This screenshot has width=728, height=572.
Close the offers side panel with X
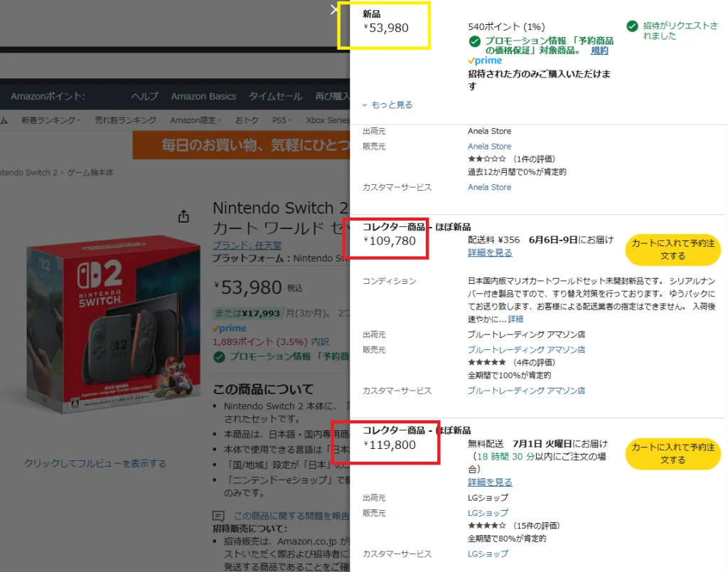334,9
